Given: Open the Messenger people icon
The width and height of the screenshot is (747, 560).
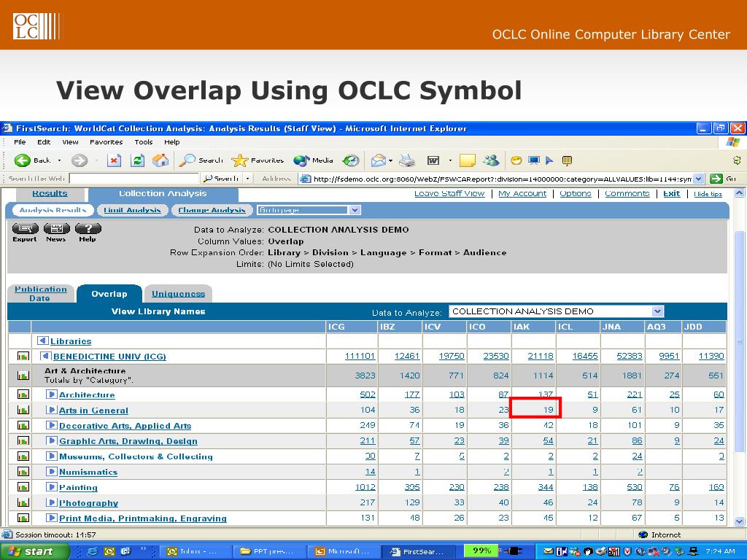Looking at the screenshot, I should (491, 160).
